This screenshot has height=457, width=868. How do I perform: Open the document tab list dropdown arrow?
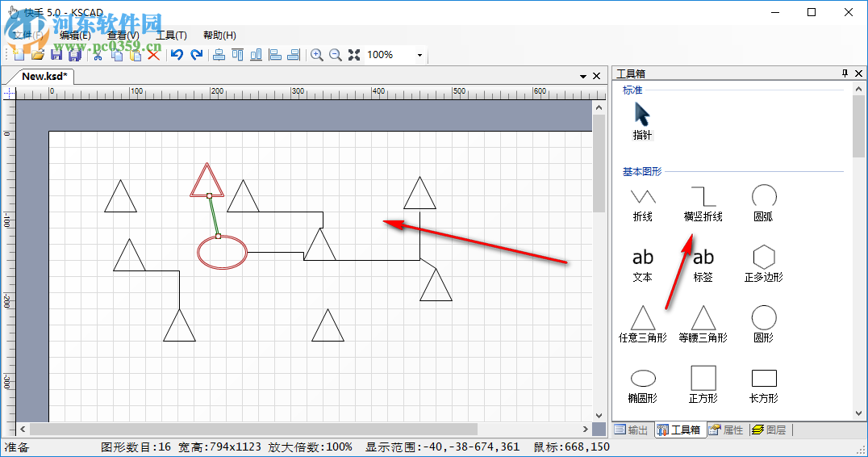[x=583, y=77]
